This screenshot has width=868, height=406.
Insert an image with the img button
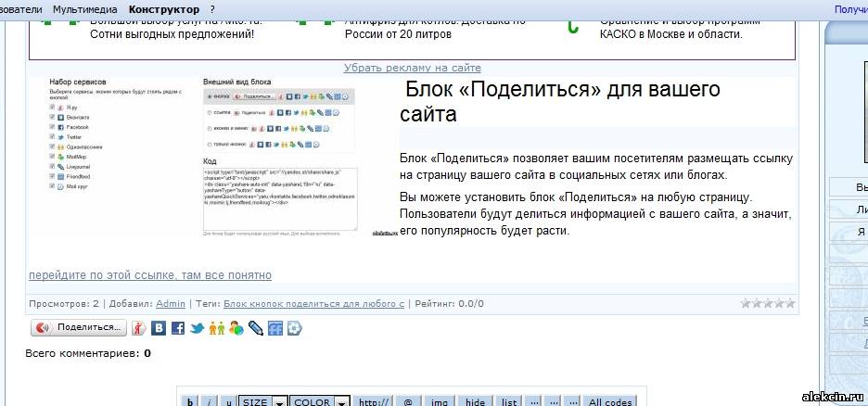[440, 401]
